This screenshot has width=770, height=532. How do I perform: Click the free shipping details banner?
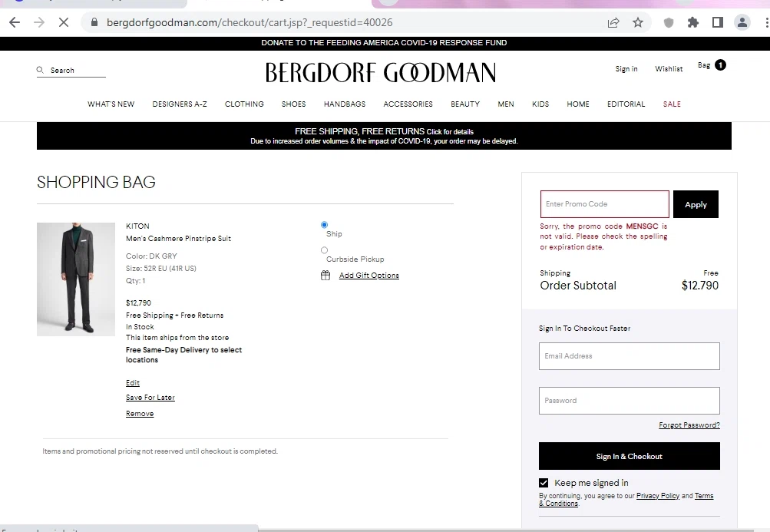click(384, 136)
